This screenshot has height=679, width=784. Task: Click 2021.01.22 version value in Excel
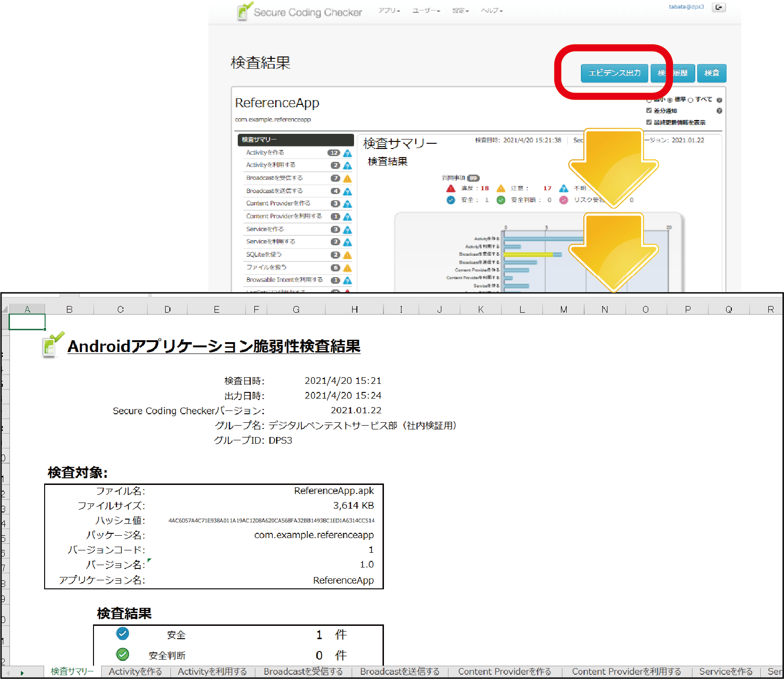click(x=356, y=410)
